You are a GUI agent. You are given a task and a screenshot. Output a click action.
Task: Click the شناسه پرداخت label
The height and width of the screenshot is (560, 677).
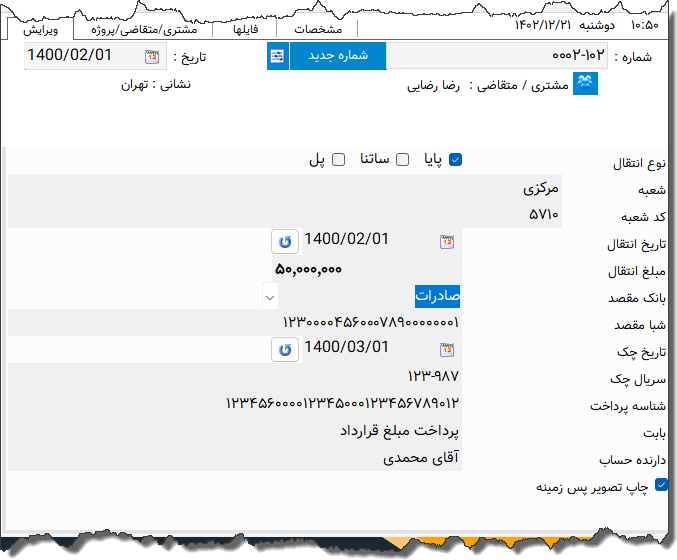pyautogui.click(x=628, y=406)
